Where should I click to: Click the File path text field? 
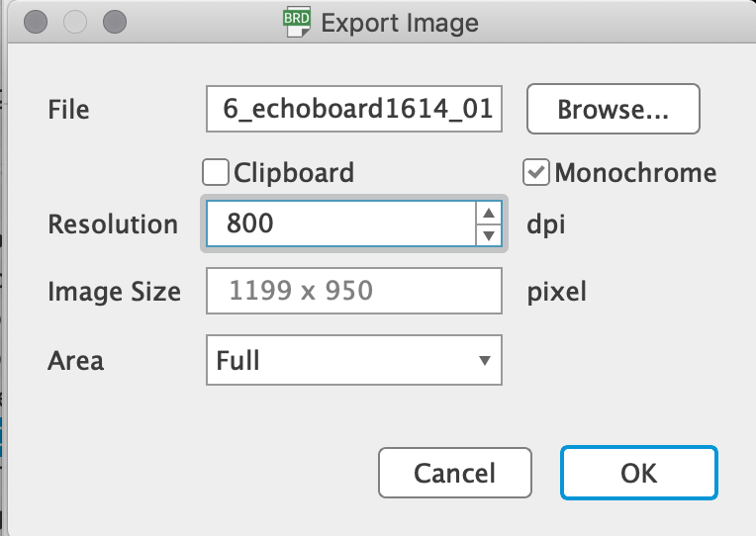354,109
